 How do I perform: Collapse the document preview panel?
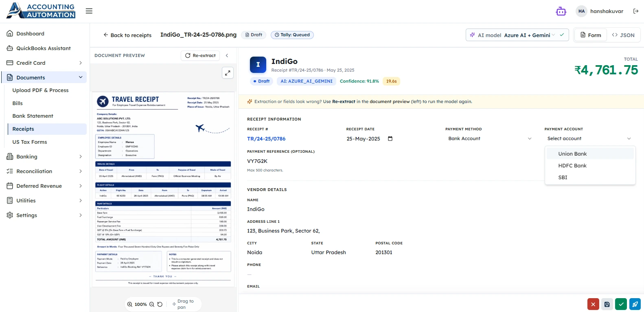click(227, 55)
